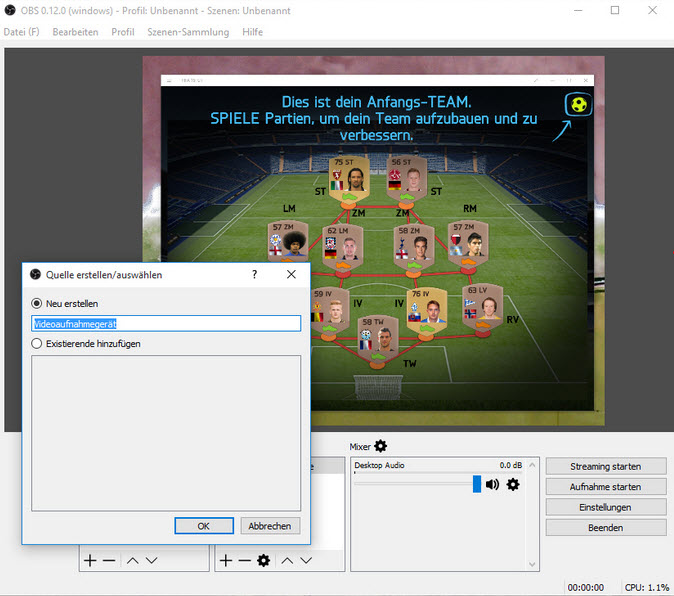This screenshot has height=596, width=674.
Task: Open the Datei (F) menu
Action: pos(21,32)
